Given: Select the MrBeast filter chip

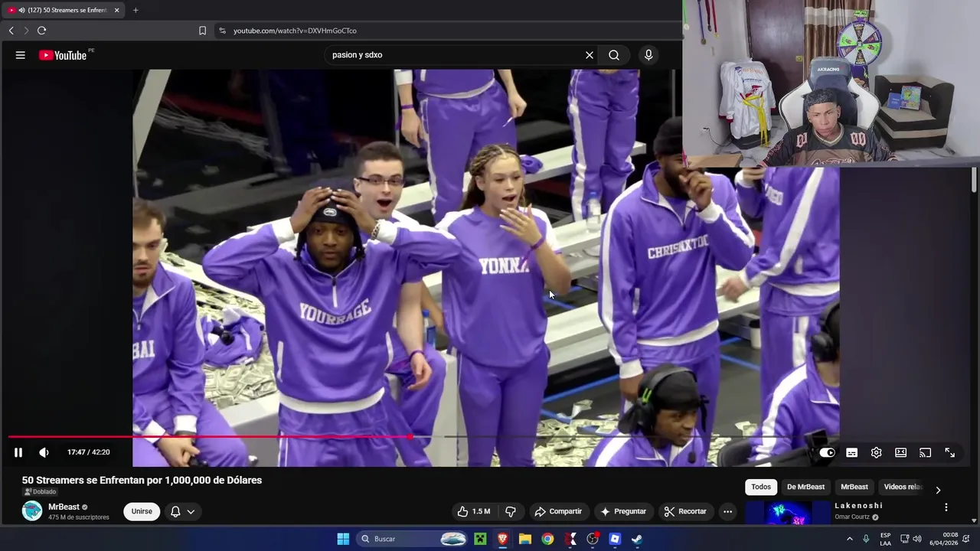Looking at the screenshot, I should (854, 487).
